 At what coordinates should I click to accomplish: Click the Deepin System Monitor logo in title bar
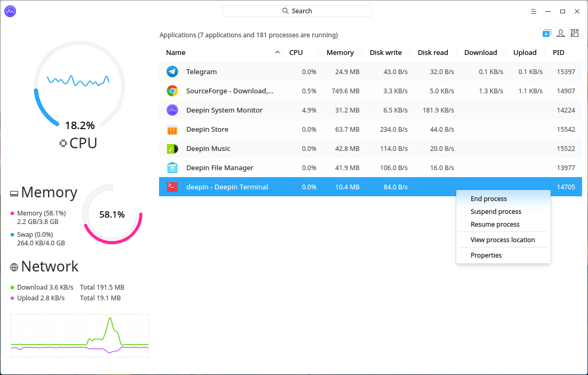[x=10, y=11]
